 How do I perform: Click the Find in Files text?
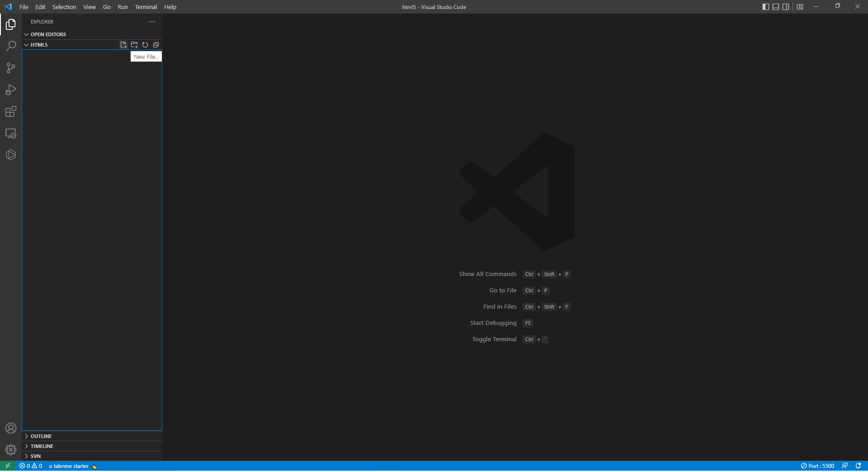click(500, 307)
